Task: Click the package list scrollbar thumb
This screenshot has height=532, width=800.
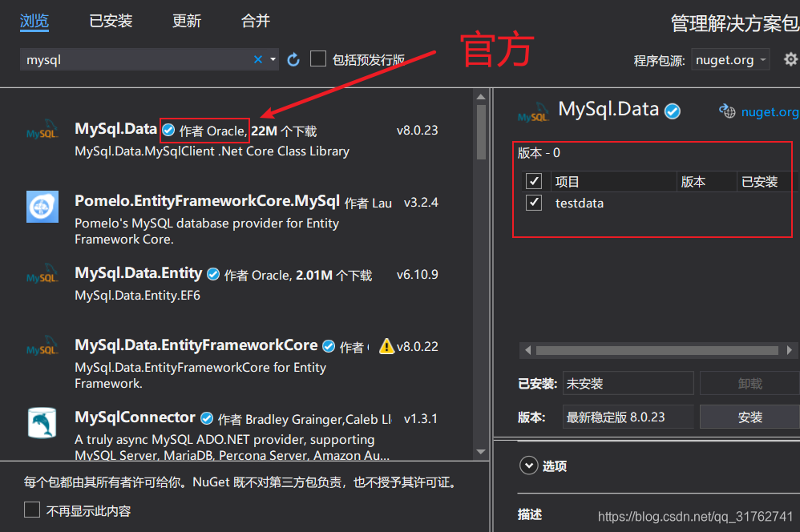Action: (481, 133)
